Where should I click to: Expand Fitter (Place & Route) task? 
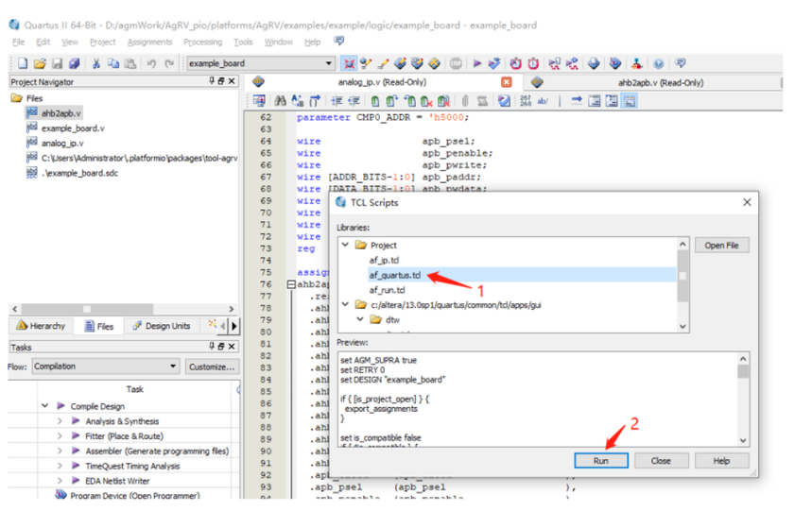pyautogui.click(x=60, y=436)
